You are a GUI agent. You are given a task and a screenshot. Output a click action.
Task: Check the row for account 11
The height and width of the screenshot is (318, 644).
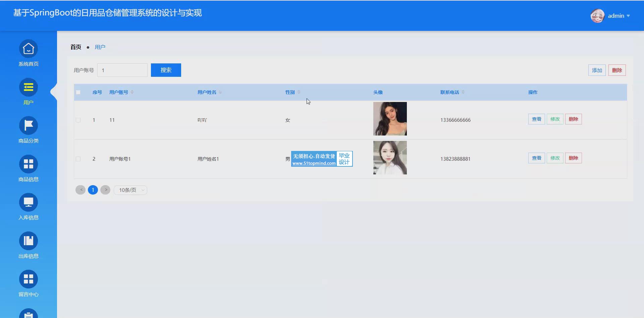click(78, 120)
